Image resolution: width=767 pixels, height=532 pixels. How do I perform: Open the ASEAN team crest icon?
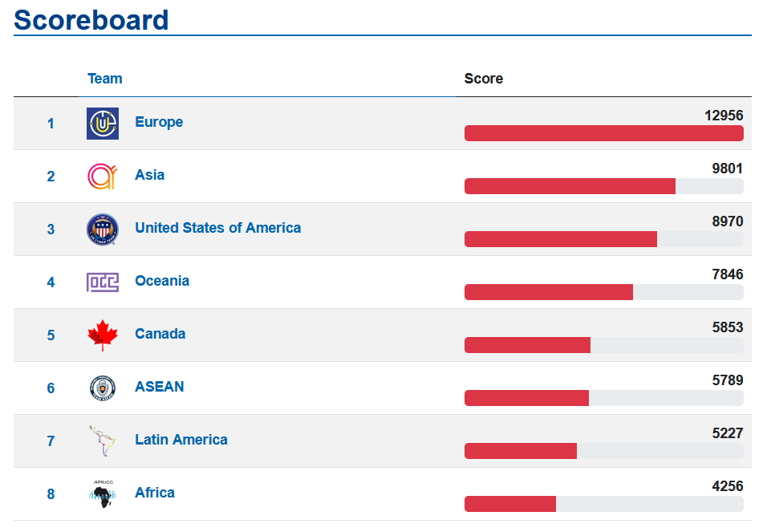pos(103,388)
